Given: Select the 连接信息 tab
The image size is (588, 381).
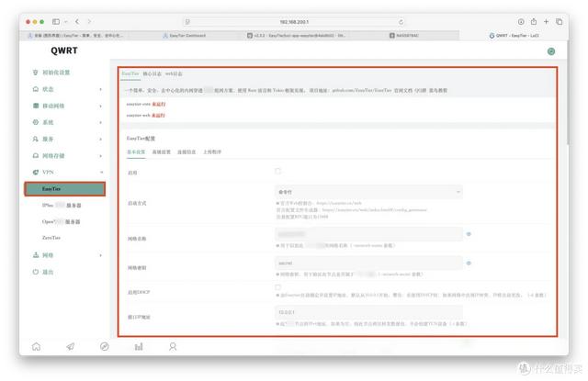Looking at the screenshot, I should click(x=187, y=152).
